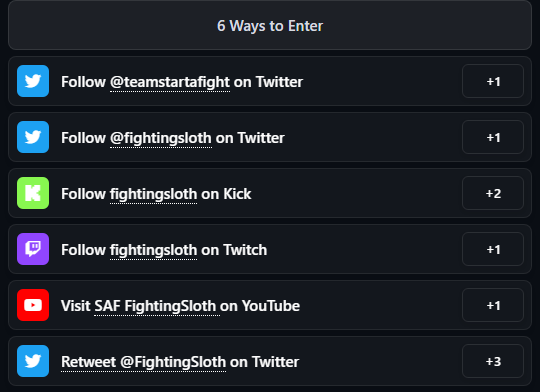Click +3 button for Retweet entry
The width and height of the screenshot is (540, 392).
point(493,361)
